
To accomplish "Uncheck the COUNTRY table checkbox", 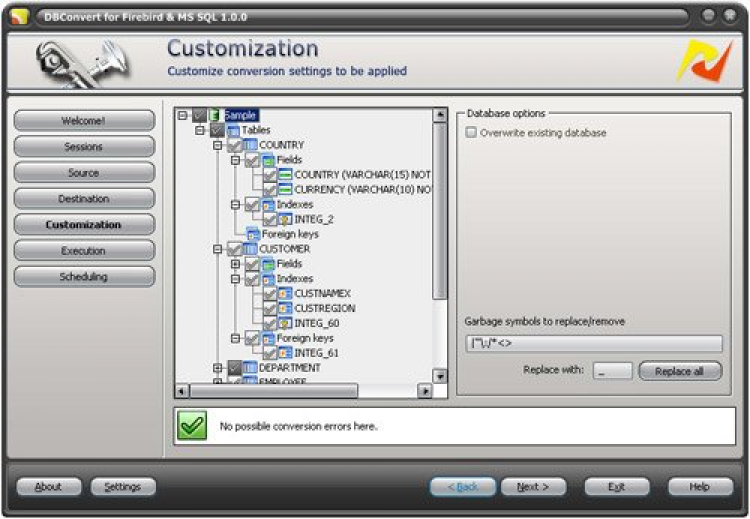I will (234, 145).
